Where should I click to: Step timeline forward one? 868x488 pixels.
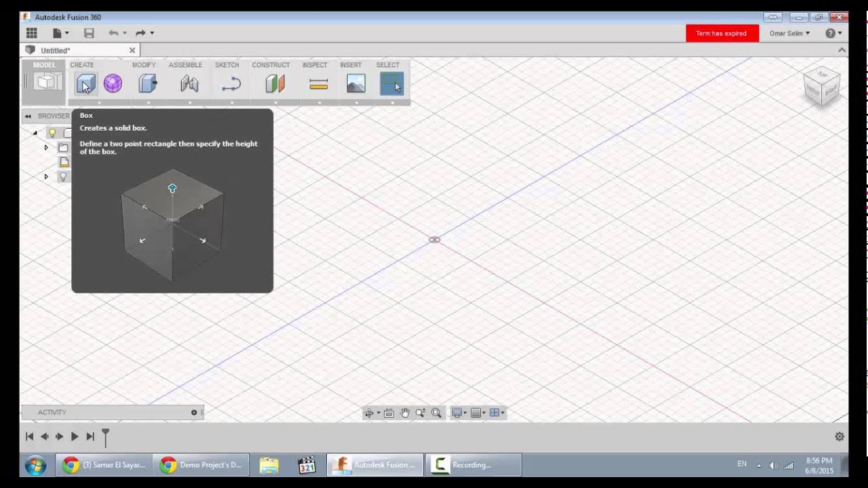(x=60, y=436)
